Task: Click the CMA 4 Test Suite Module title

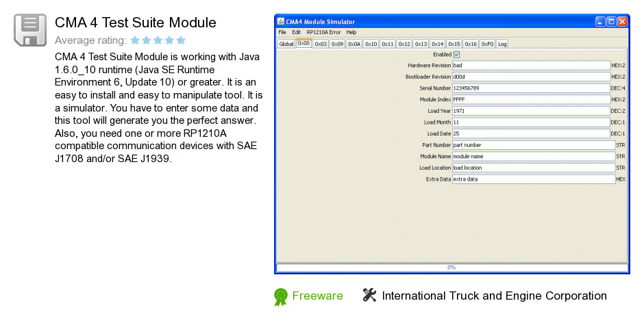Action: (x=136, y=23)
